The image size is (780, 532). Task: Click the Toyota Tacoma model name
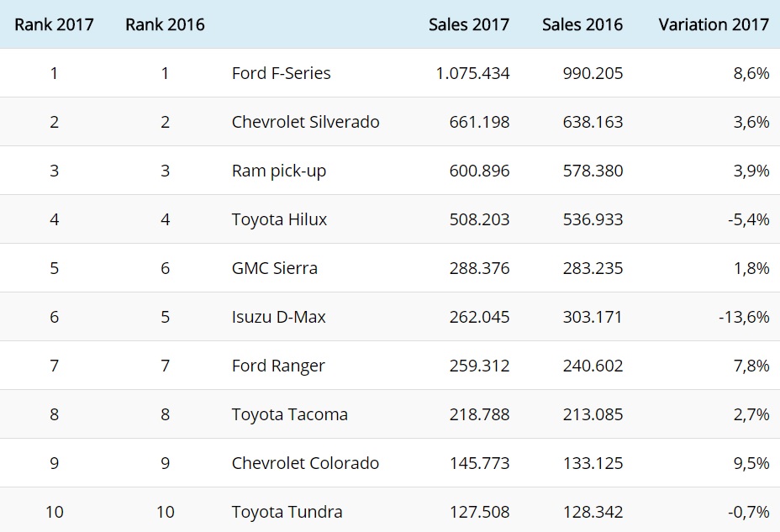click(x=289, y=414)
